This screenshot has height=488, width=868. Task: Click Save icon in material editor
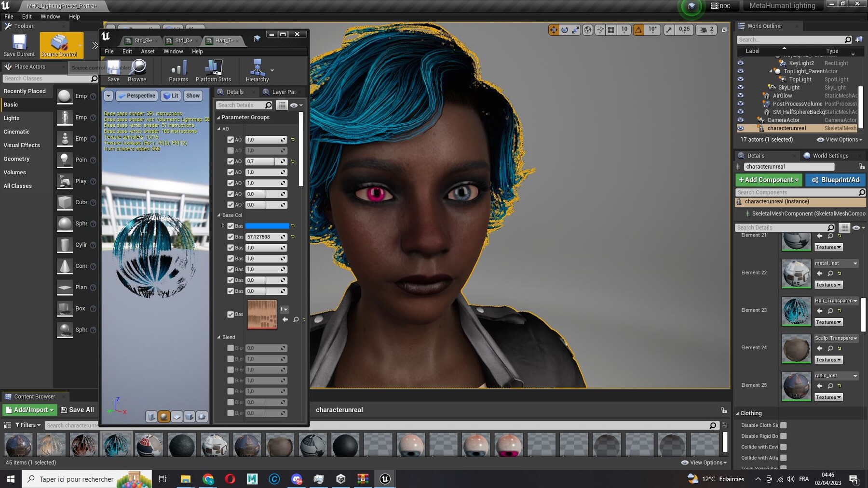tap(113, 71)
